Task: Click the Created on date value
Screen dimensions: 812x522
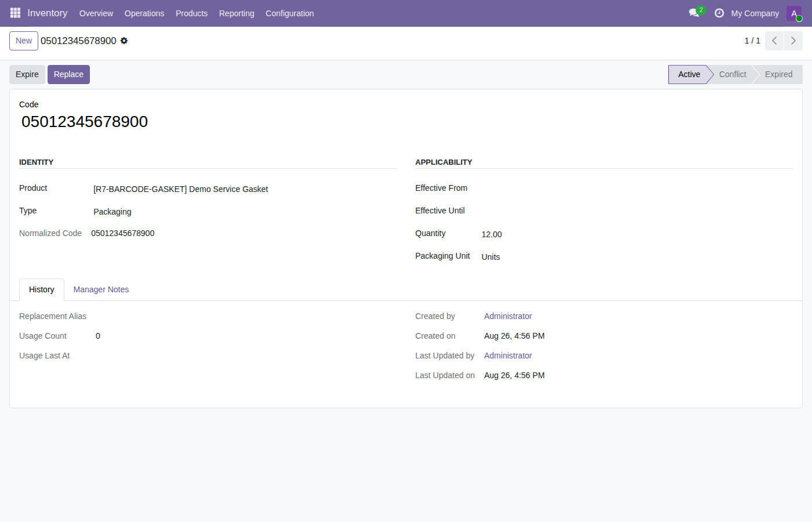Action: 514,336
